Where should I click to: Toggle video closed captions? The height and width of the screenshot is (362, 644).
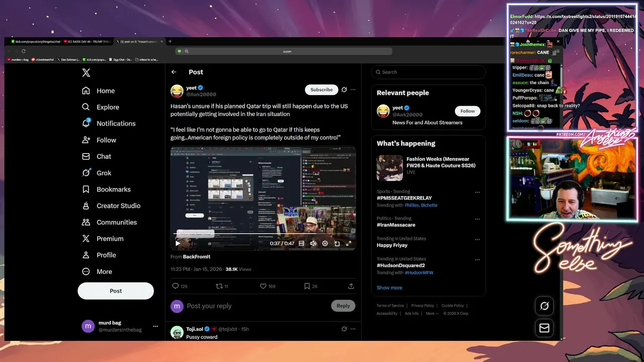point(301,243)
